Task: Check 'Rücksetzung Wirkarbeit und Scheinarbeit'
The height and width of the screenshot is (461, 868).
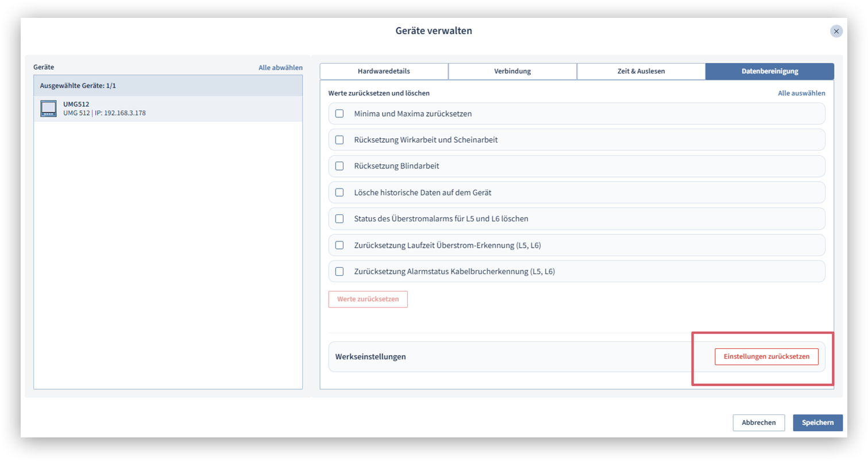Action: 339,140
